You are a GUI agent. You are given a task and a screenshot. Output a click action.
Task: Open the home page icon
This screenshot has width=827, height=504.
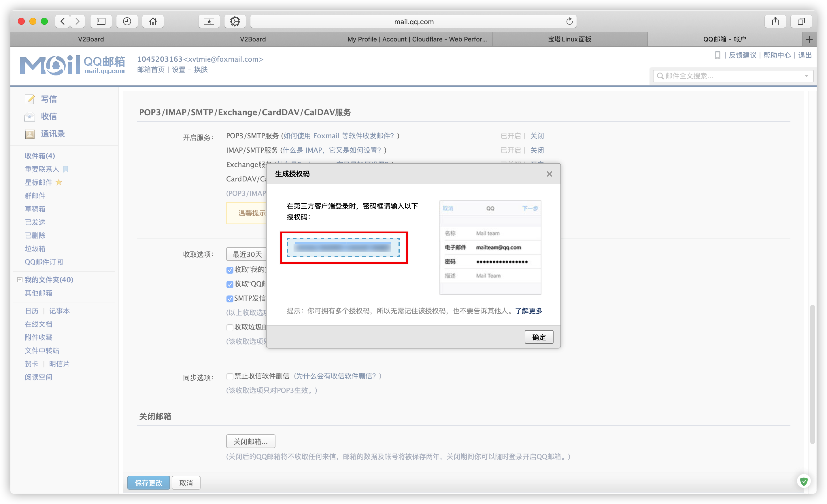tap(153, 22)
